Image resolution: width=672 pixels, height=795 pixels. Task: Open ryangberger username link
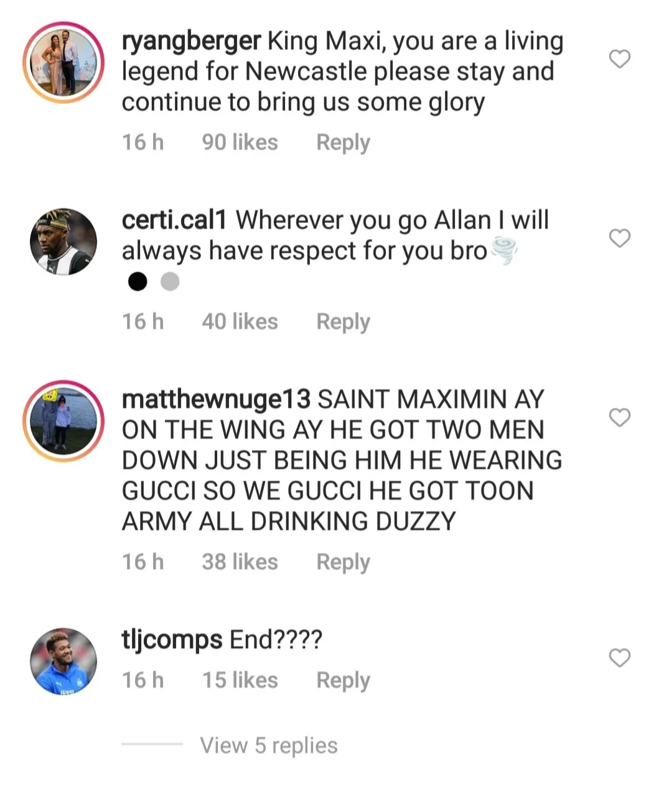(x=191, y=41)
